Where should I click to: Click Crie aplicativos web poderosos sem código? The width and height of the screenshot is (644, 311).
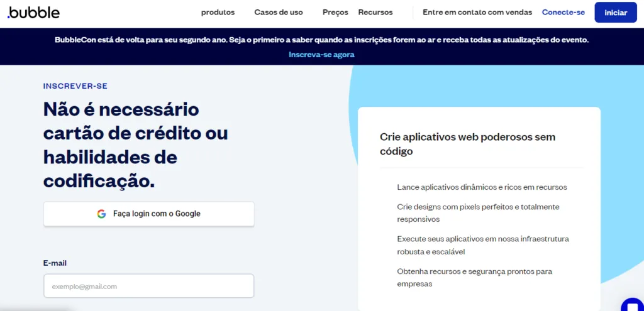point(467,144)
